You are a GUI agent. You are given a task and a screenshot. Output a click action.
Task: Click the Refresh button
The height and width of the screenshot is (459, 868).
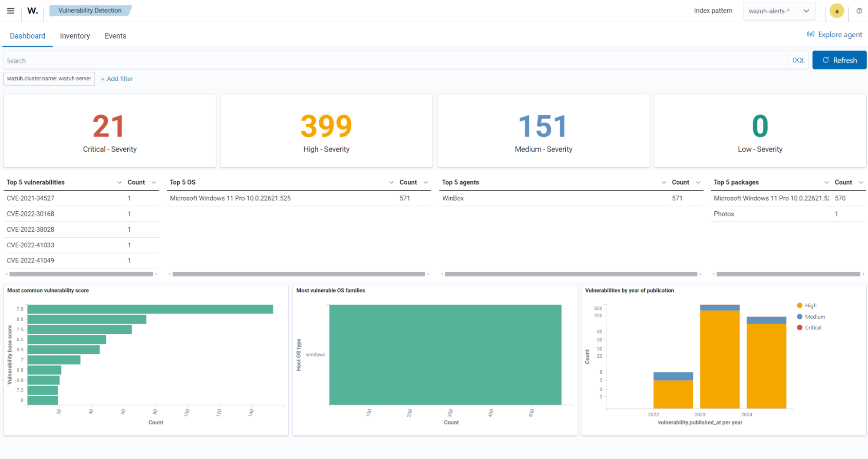tap(839, 60)
